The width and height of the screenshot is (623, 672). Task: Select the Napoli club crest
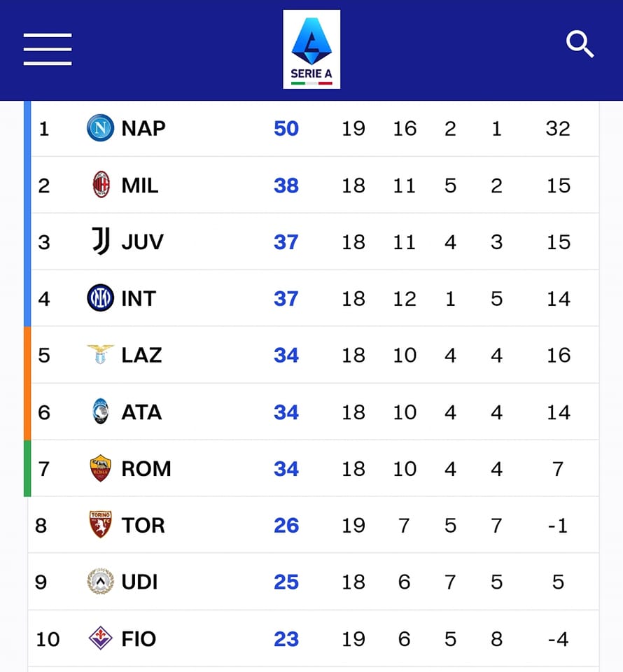pos(100,127)
